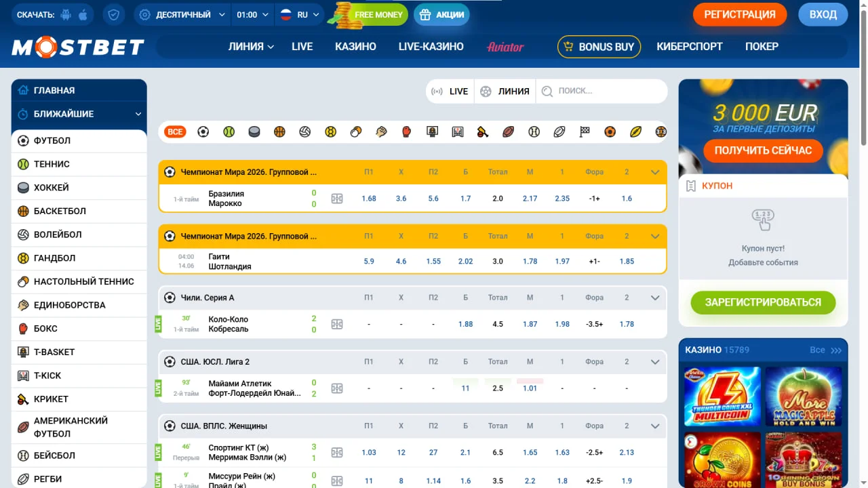868x488 pixels.
Task: Pick odds 5.9 for Гаити win
Action: 369,261
